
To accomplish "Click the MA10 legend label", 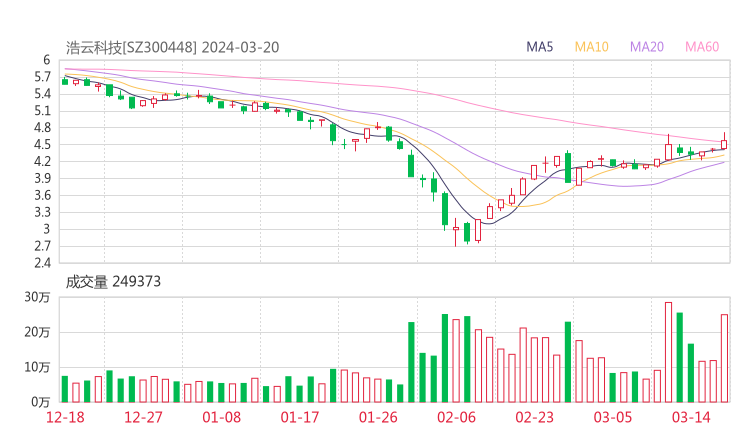I will pos(591,47).
